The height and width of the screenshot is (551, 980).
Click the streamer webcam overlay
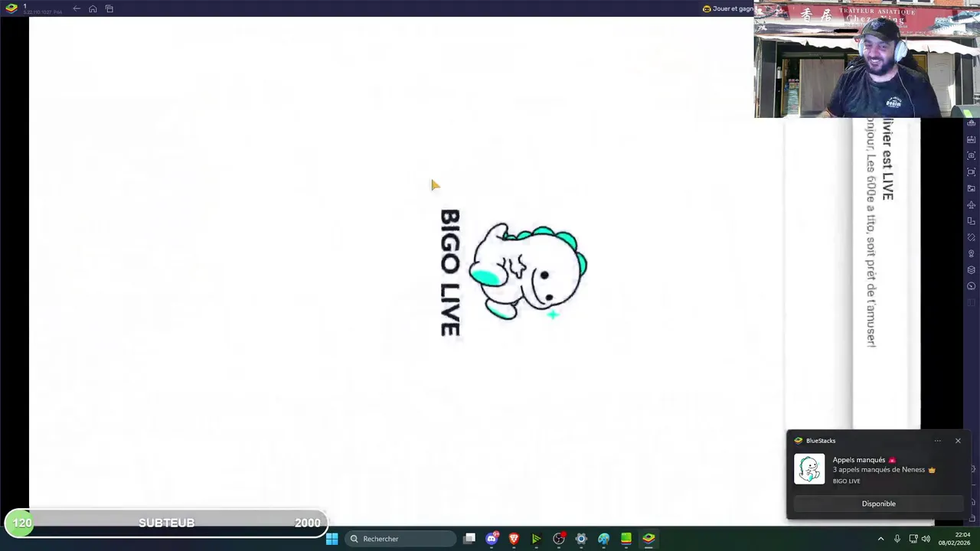click(x=867, y=60)
